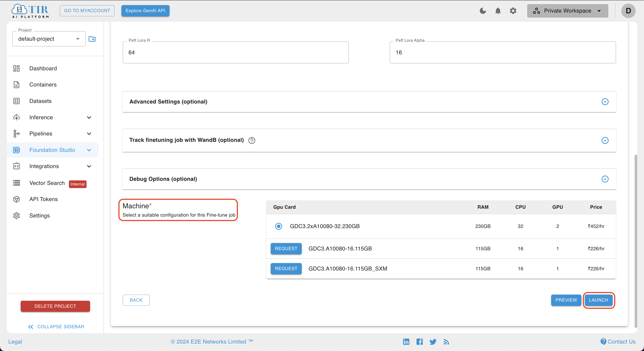This screenshot has width=644, height=351.
Task: Request the GDC3.A10080-16.115GB machine
Action: tap(286, 249)
